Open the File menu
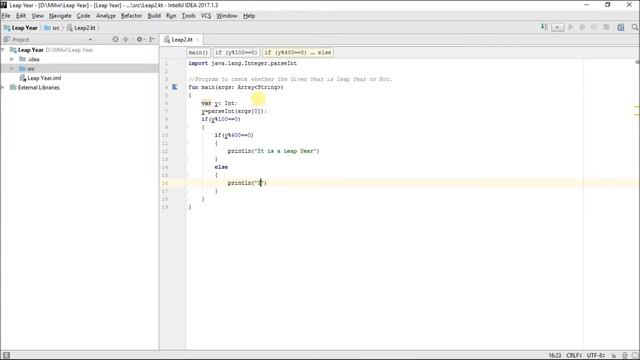This screenshot has height=360, width=640. [6, 16]
